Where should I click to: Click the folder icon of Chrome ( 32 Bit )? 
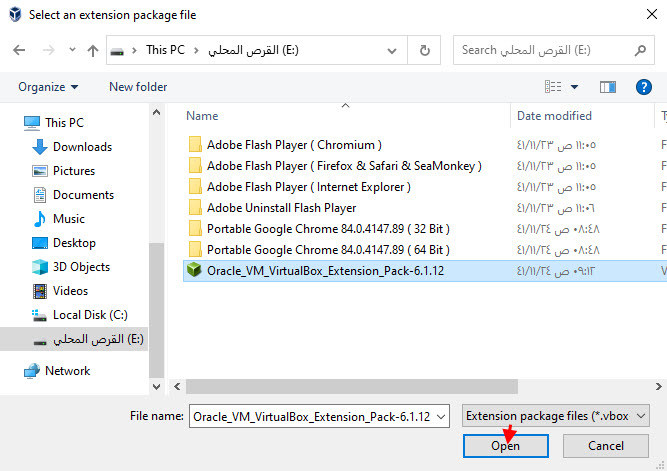tap(195, 228)
